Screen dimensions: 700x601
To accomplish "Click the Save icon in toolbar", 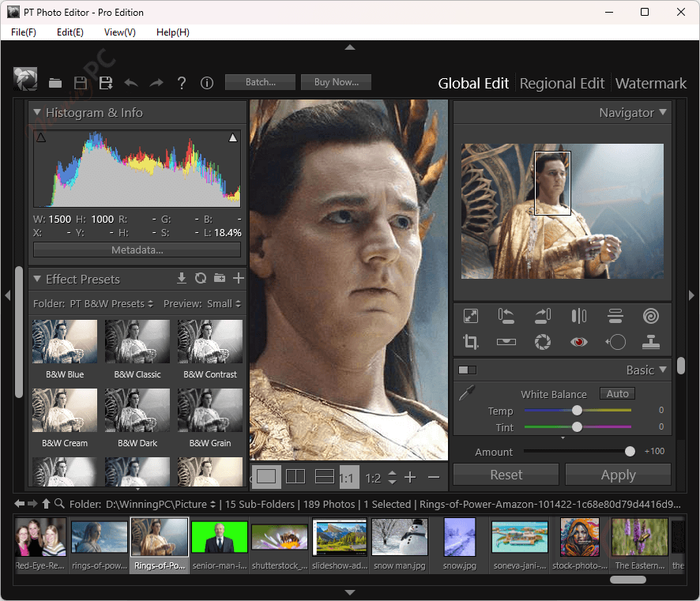I will tap(81, 83).
